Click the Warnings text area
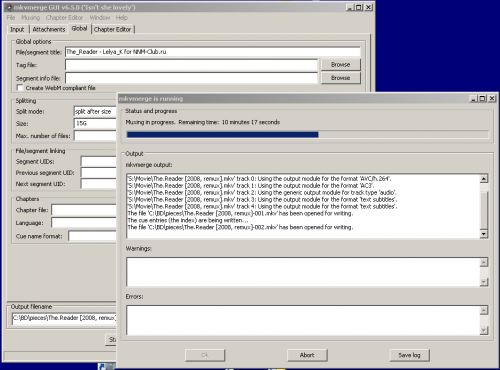Viewport: 500px width, 370px height. [x=303, y=272]
